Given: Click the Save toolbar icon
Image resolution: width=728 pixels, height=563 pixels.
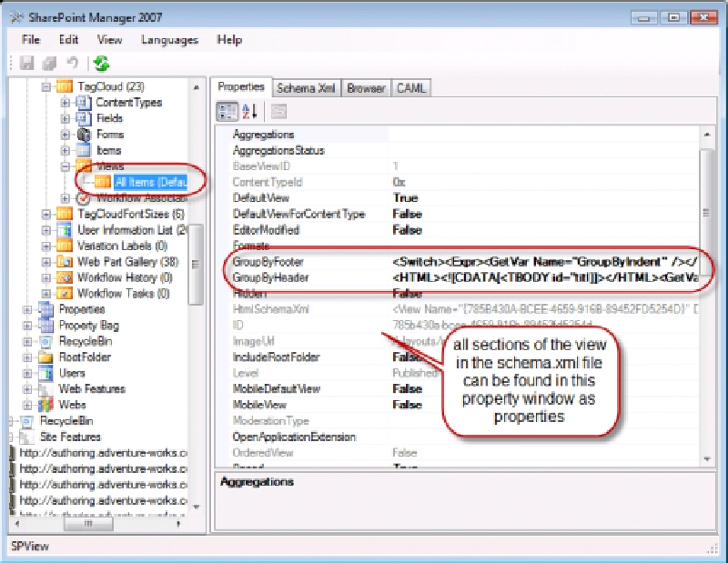Looking at the screenshot, I should click(x=26, y=63).
